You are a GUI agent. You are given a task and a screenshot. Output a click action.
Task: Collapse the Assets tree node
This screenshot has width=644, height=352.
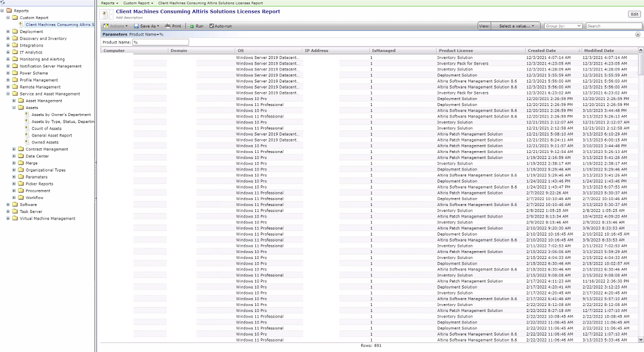pyautogui.click(x=14, y=107)
